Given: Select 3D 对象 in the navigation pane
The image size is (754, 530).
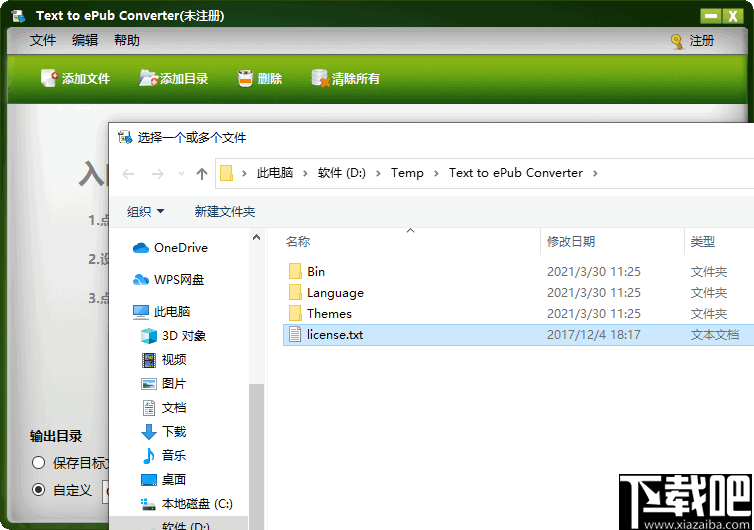Looking at the screenshot, I should pos(173,336).
